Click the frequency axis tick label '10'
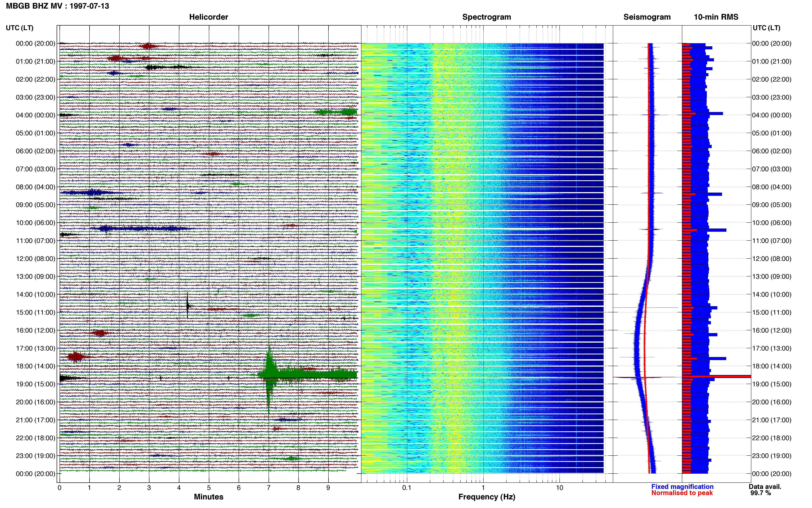This screenshot has height=508, width=812. point(559,488)
